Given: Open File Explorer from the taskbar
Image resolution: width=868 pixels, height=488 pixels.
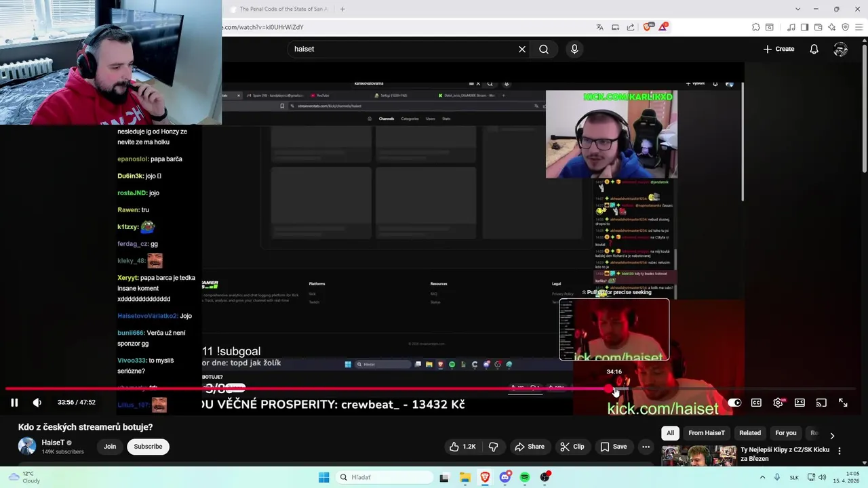Looking at the screenshot, I should tap(465, 477).
